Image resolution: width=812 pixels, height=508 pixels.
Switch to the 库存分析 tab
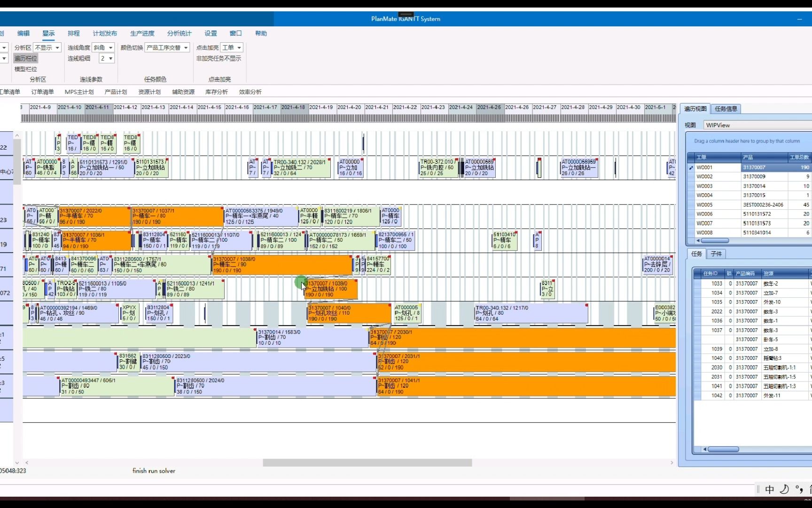pyautogui.click(x=217, y=92)
